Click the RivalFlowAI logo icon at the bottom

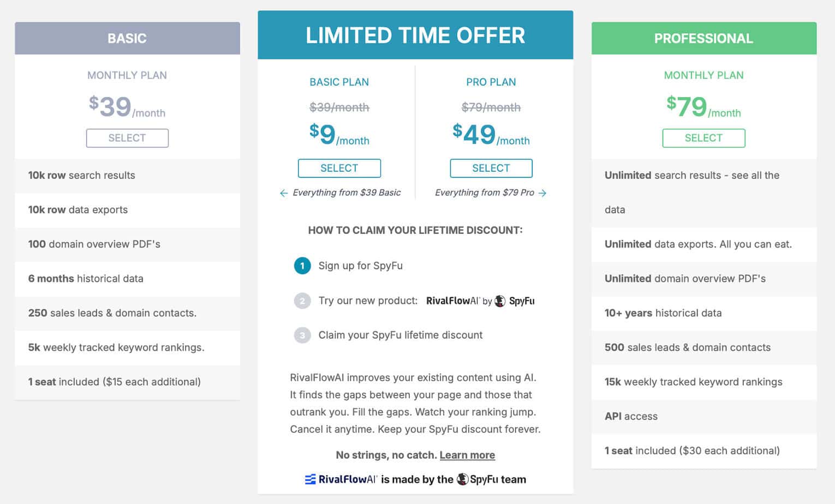tap(310, 479)
